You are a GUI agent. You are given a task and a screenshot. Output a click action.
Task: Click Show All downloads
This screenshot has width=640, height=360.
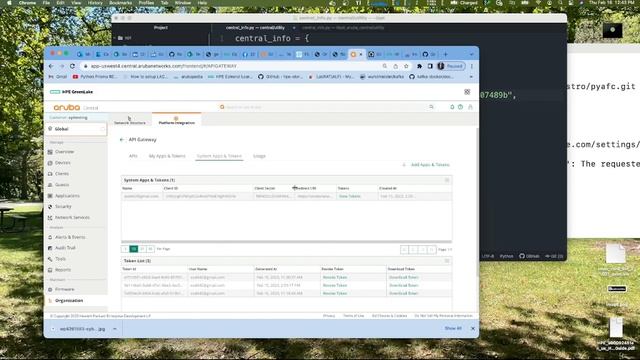coord(453,328)
